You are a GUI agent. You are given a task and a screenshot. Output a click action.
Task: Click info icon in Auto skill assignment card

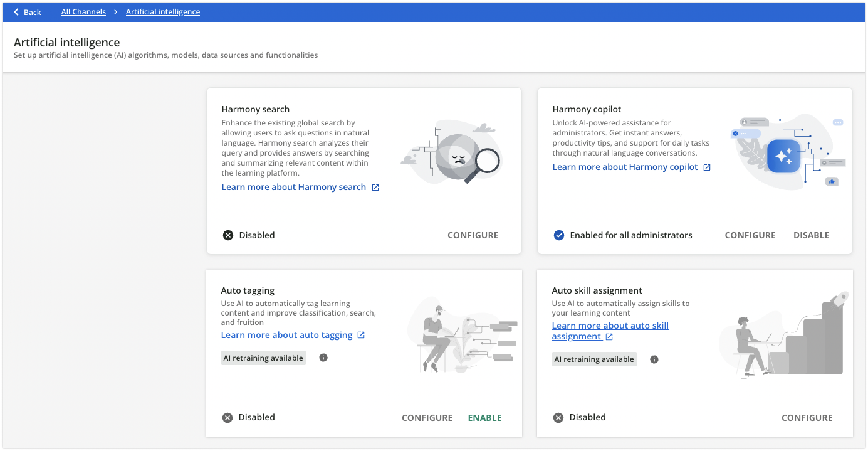click(654, 359)
